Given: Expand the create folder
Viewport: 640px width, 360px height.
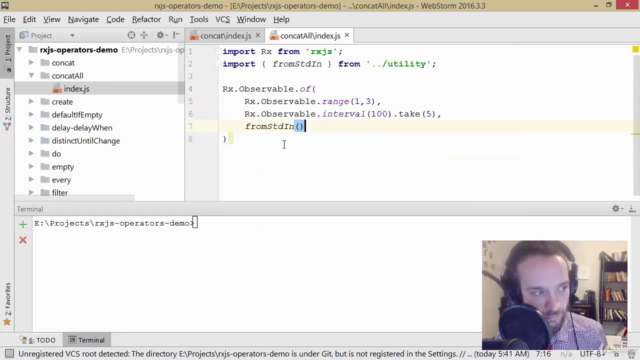Looking at the screenshot, I should point(31,101).
